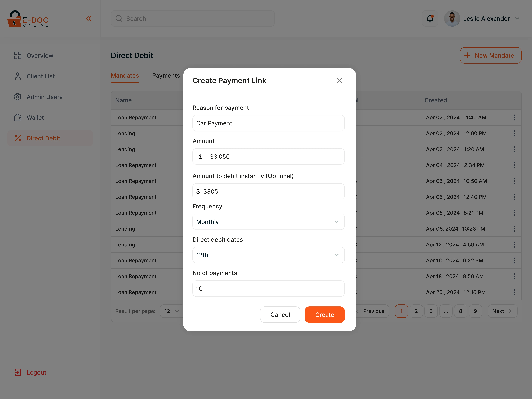Screen dimensions: 532x399
Task: Open row menu for Apr 20, 2024 12:10 PM
Action: 514,292
